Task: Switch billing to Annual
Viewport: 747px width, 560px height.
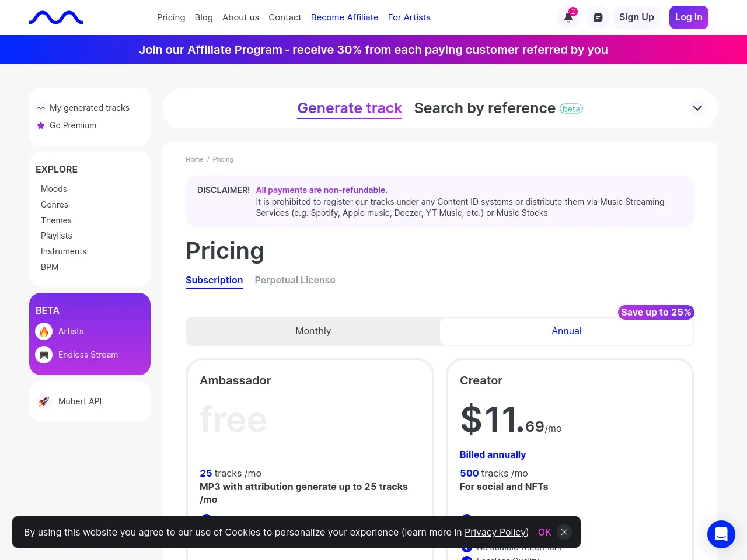Action: (x=566, y=331)
